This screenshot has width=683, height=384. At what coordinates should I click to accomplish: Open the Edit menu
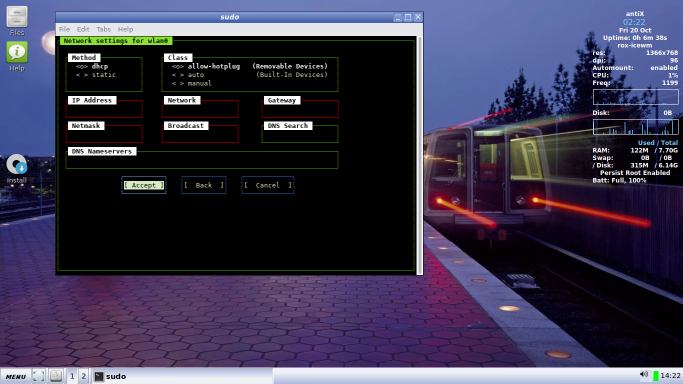tap(83, 29)
